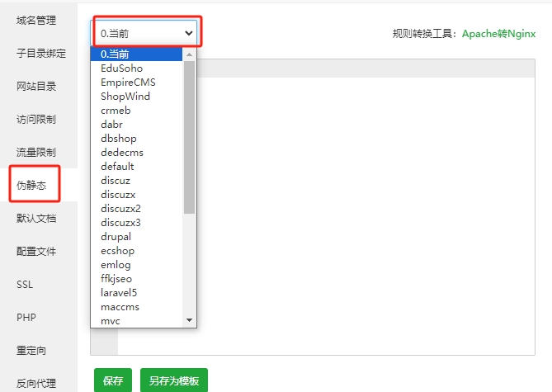Choose the laravel5 rewrite rule
Viewport: 552px width, 392px height.
coord(137,293)
